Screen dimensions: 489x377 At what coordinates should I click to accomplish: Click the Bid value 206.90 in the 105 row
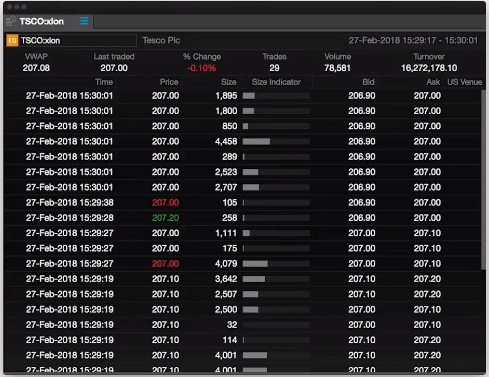362,203
